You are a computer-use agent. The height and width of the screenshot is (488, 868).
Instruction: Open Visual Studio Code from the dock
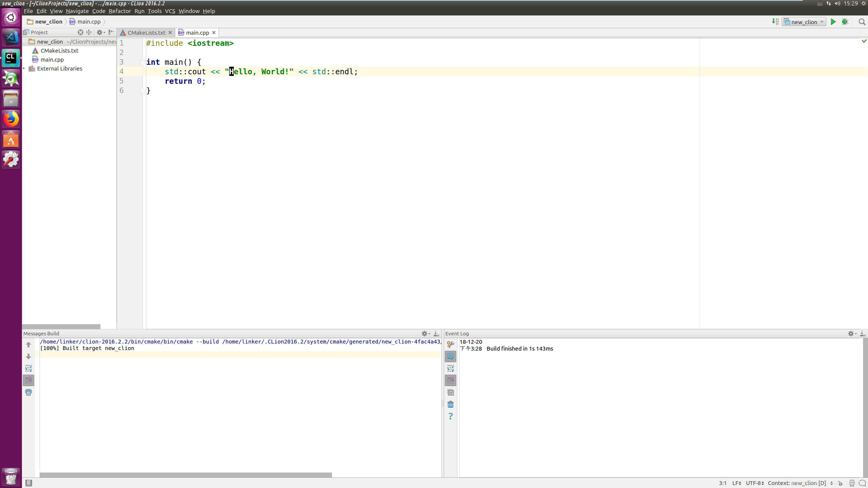11,37
